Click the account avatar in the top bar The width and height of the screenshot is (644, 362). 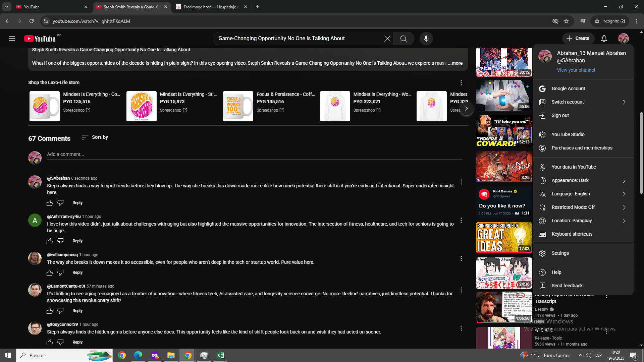tap(624, 39)
